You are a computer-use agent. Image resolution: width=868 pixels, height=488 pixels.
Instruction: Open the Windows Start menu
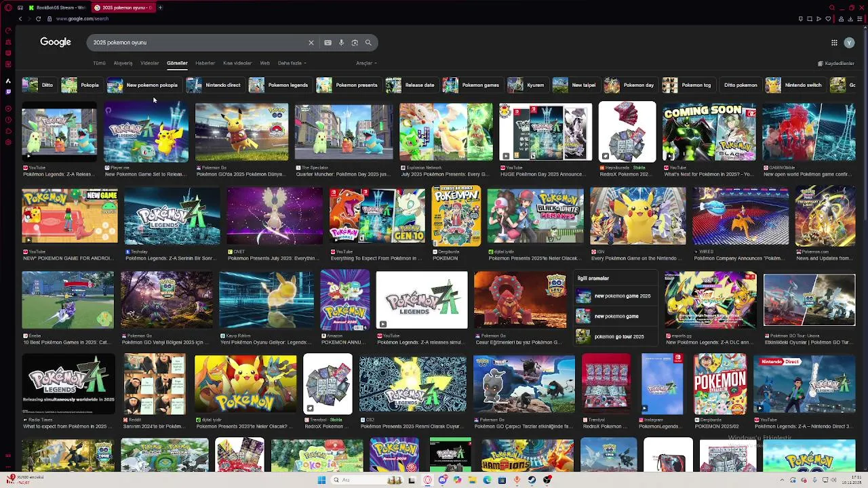pyautogui.click(x=321, y=480)
